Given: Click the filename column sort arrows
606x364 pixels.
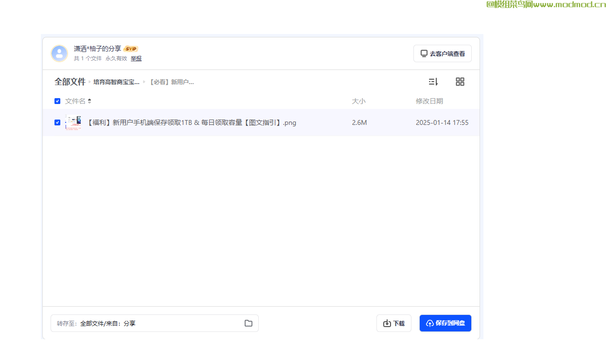Looking at the screenshot, I should 89,101.
